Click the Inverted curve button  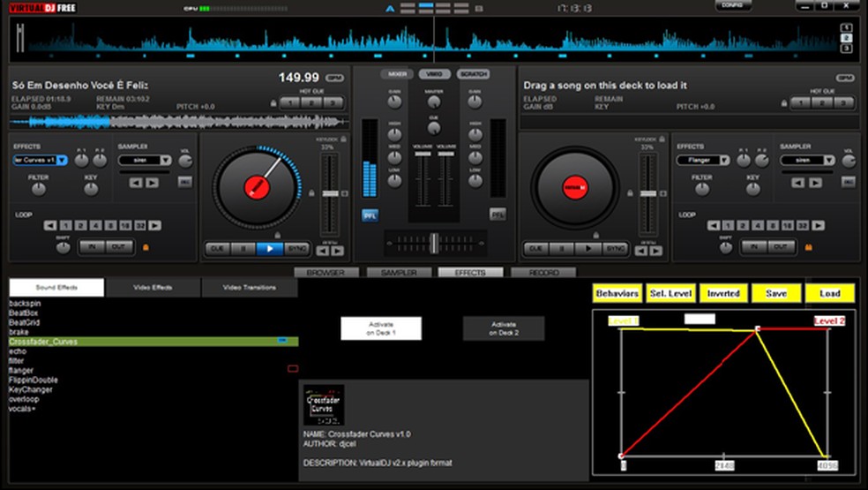click(723, 293)
